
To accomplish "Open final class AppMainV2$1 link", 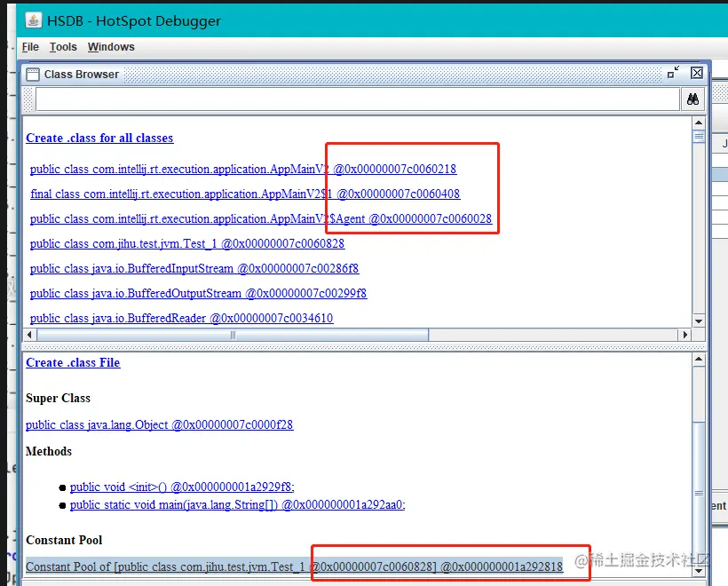I will 245,194.
